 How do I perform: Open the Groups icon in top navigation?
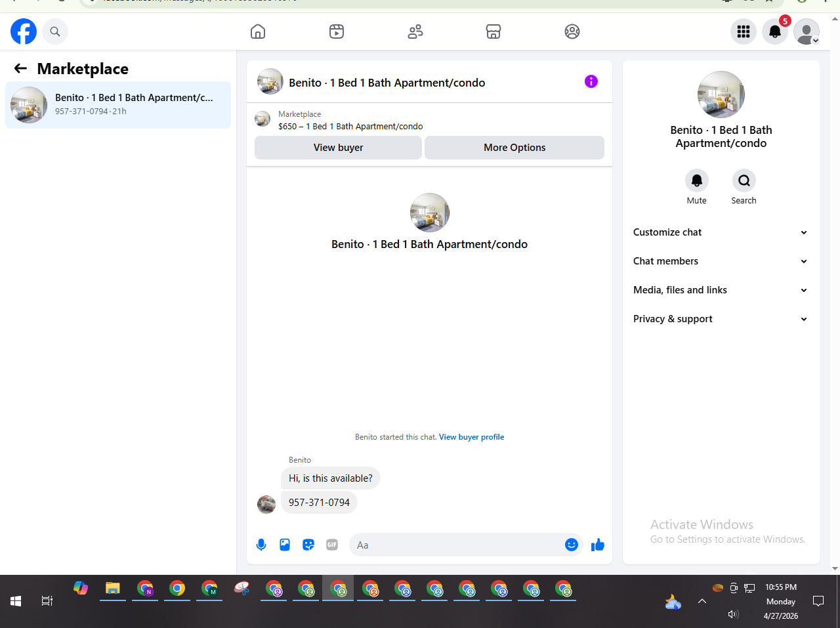[572, 31]
